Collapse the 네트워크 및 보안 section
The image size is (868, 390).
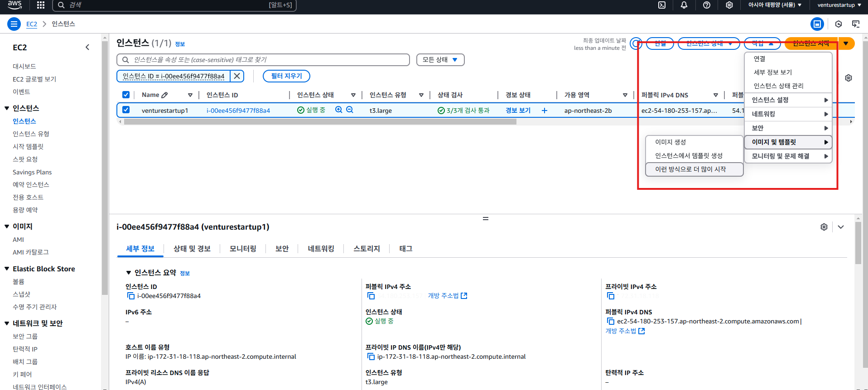pyautogui.click(x=7, y=323)
